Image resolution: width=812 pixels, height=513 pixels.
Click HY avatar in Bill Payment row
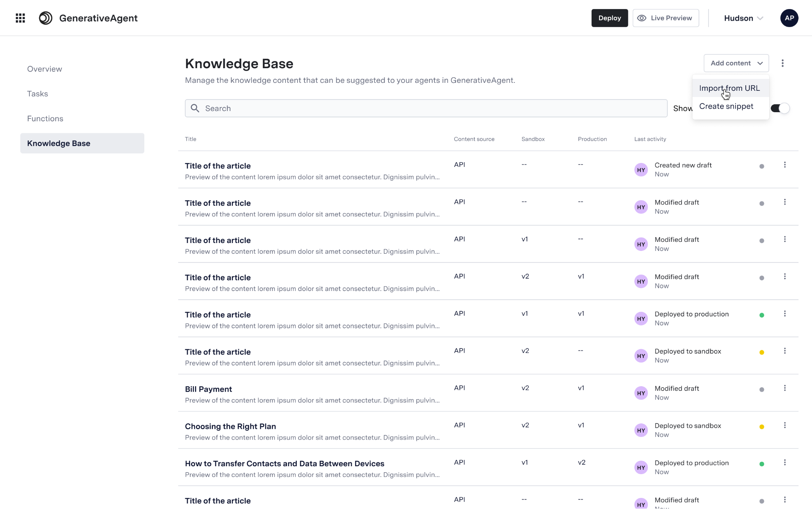tap(641, 393)
